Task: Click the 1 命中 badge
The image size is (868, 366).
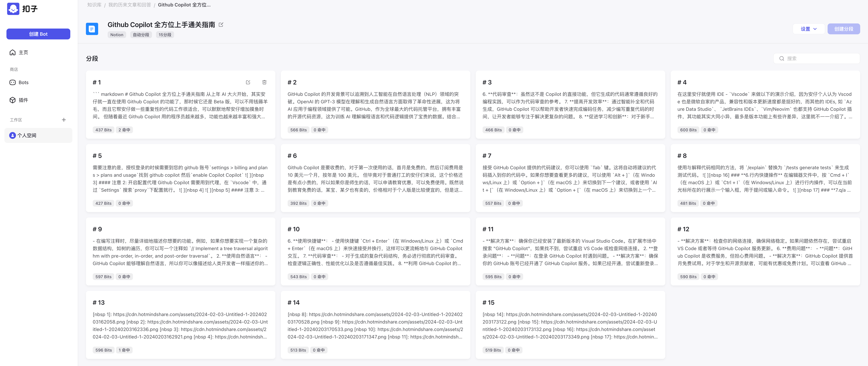Action: [124, 350]
